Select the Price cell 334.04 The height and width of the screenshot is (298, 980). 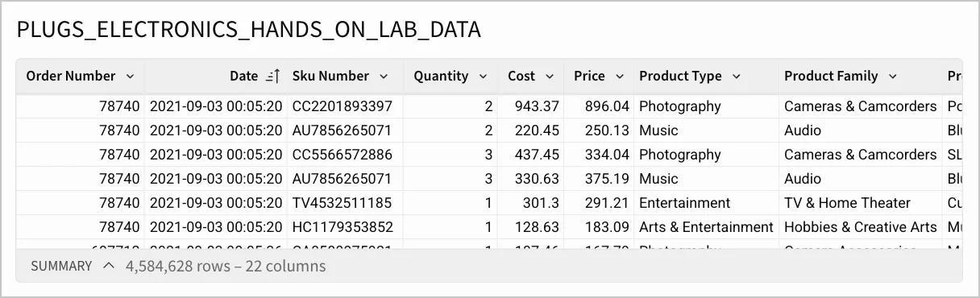[x=599, y=155]
